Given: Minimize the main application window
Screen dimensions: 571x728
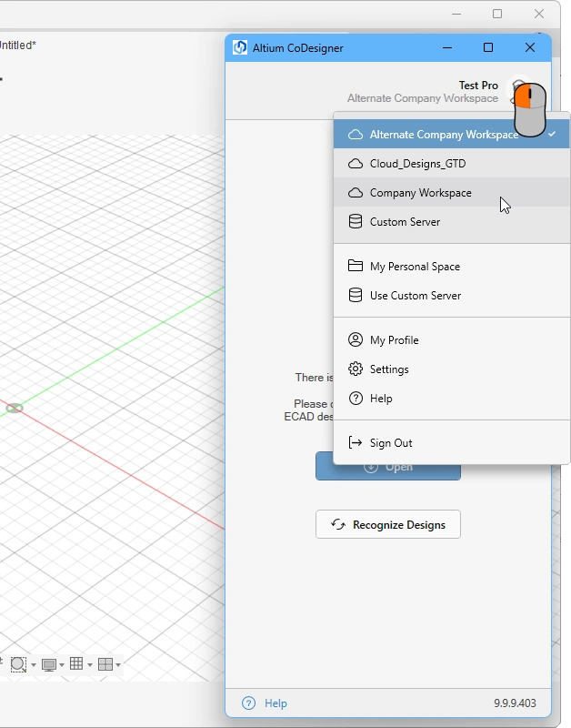Looking at the screenshot, I should [x=456, y=14].
